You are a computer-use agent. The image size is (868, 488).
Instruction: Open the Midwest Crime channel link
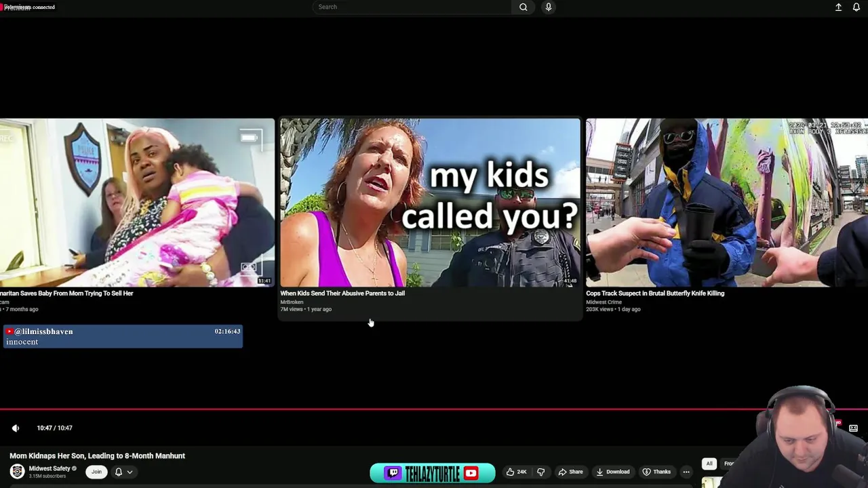pyautogui.click(x=604, y=302)
